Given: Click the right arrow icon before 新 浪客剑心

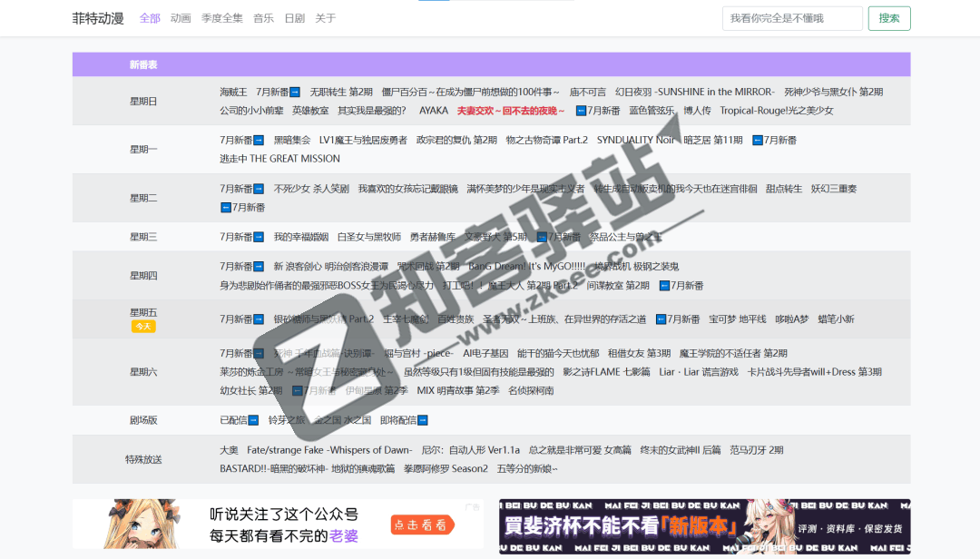Looking at the screenshot, I should click(x=259, y=267).
